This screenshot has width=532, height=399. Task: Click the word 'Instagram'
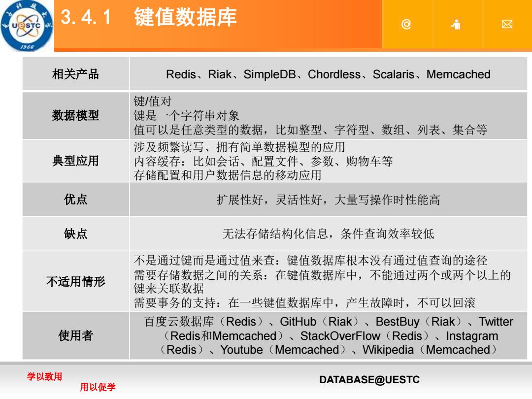point(472,335)
